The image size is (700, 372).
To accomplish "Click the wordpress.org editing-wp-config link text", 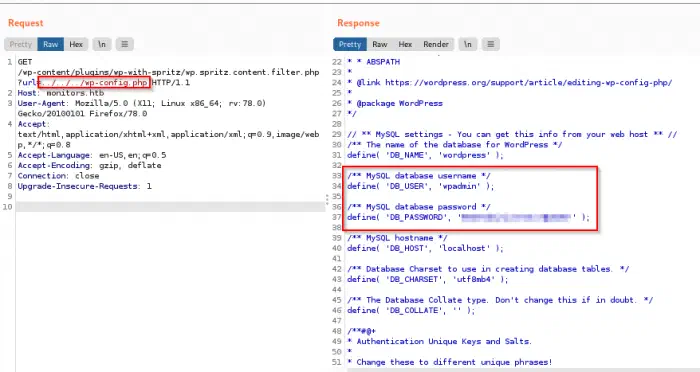I will pyautogui.click(x=529, y=83).
